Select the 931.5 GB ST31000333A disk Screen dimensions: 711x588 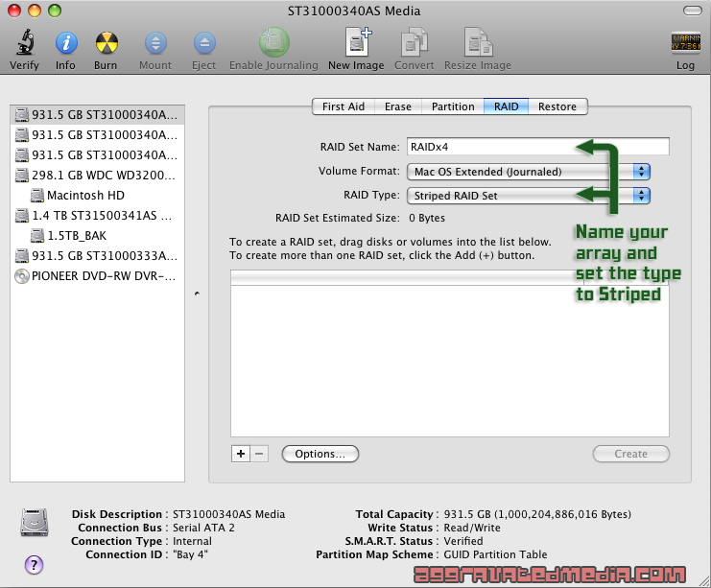[x=97, y=256]
